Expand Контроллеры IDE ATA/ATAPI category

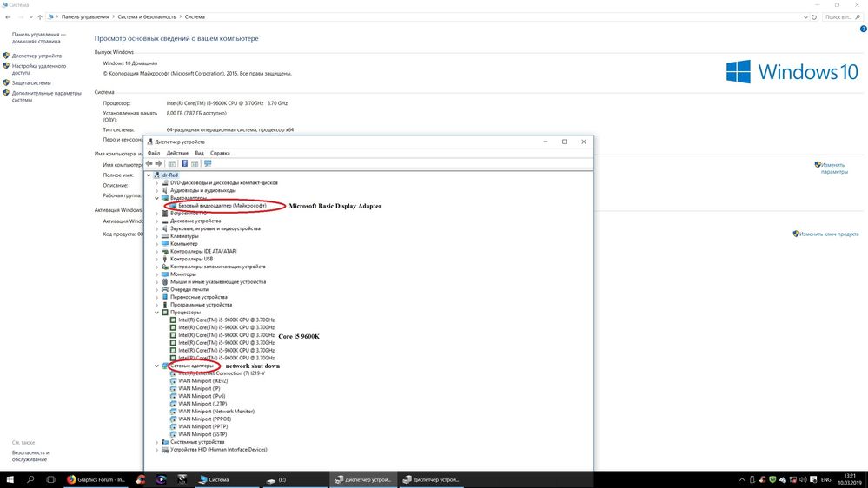click(x=156, y=251)
